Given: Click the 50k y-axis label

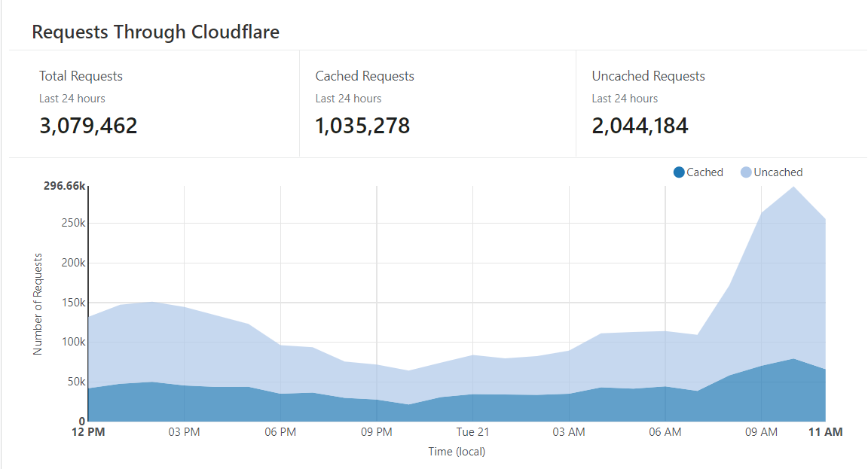Looking at the screenshot, I should pos(76,382).
